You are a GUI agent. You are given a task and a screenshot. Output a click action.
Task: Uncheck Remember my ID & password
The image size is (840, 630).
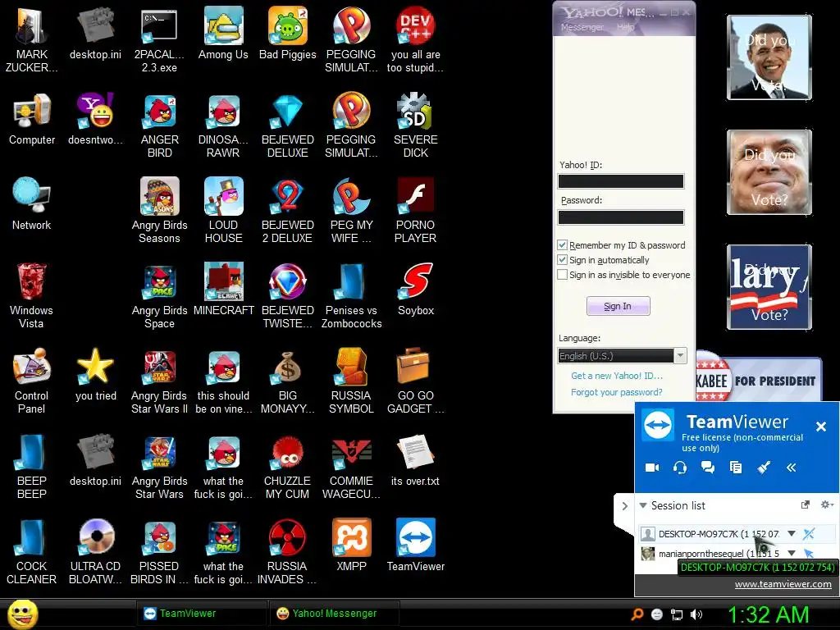[562, 244]
